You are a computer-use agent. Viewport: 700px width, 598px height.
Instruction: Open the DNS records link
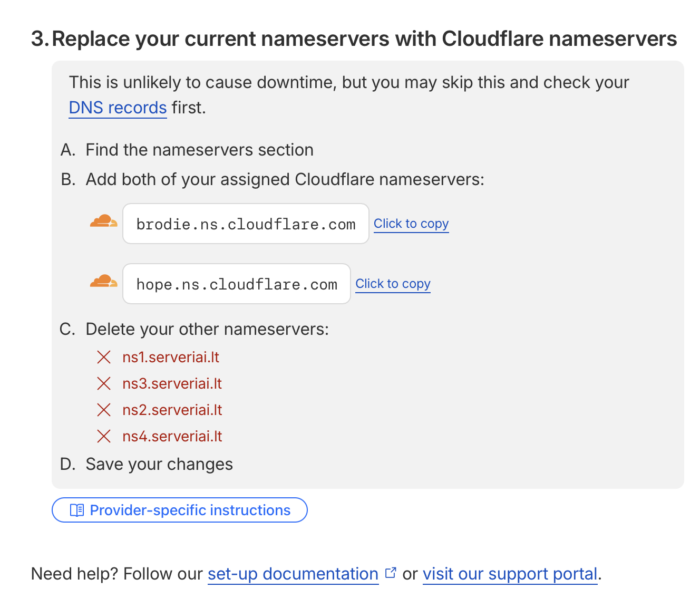click(118, 108)
